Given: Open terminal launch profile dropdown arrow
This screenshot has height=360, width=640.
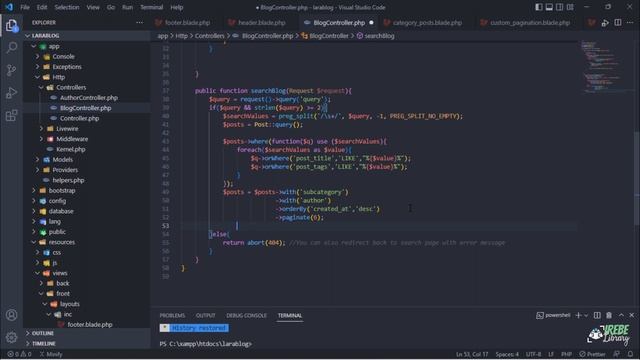Looking at the screenshot, I should 586,315.
